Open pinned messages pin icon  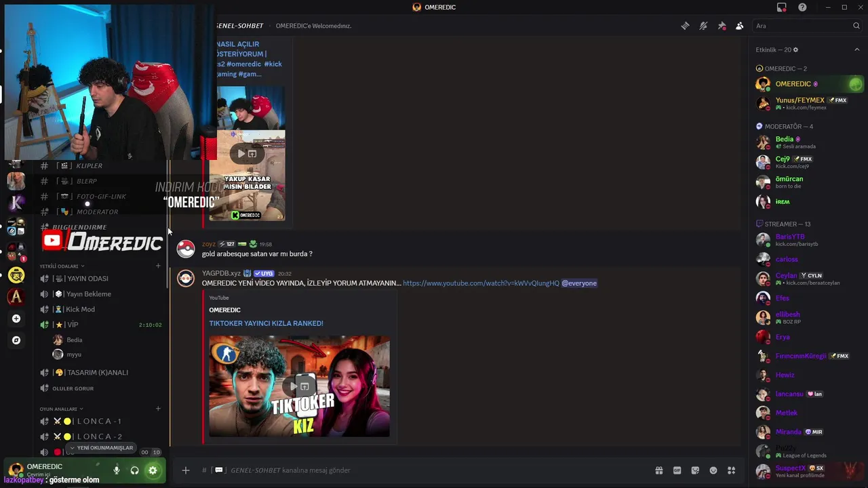[x=722, y=26]
